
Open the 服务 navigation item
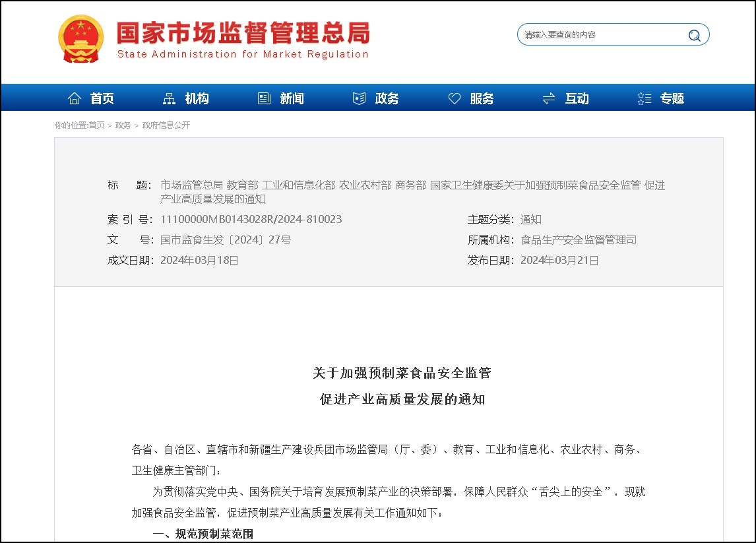pyautogui.click(x=482, y=99)
